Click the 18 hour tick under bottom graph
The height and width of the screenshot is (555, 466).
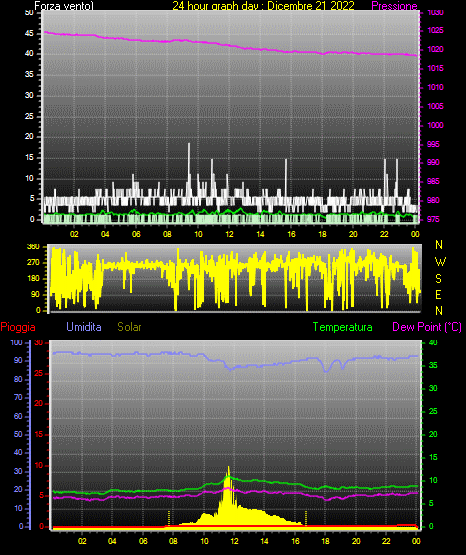tap(325, 541)
